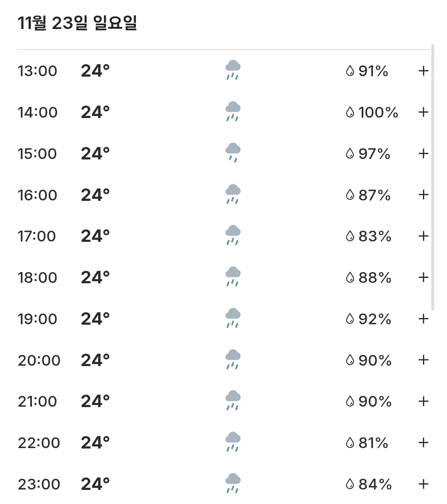The image size is (447, 504).
Task: Click the raindrop icon next to 91%
Action: click(350, 71)
